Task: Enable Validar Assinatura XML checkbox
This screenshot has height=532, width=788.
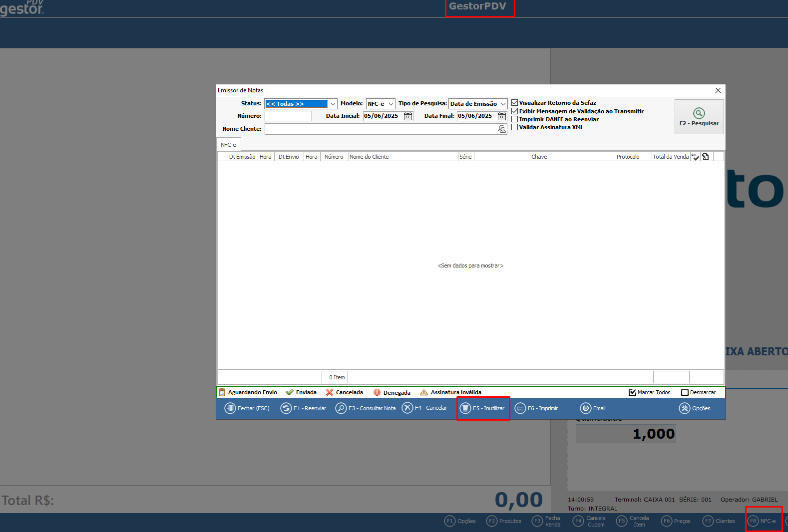Action: [515, 127]
